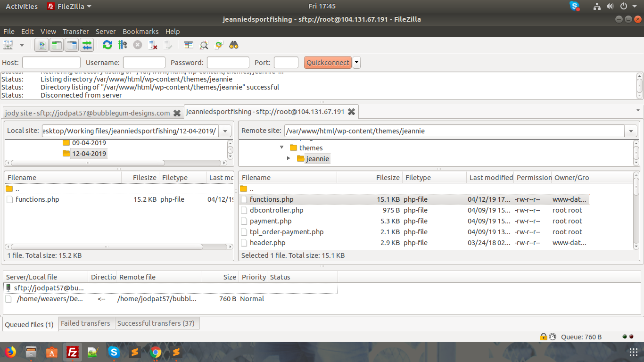This screenshot has height=362, width=644.
Task: Click the Quickconnect button
Action: [328, 62]
